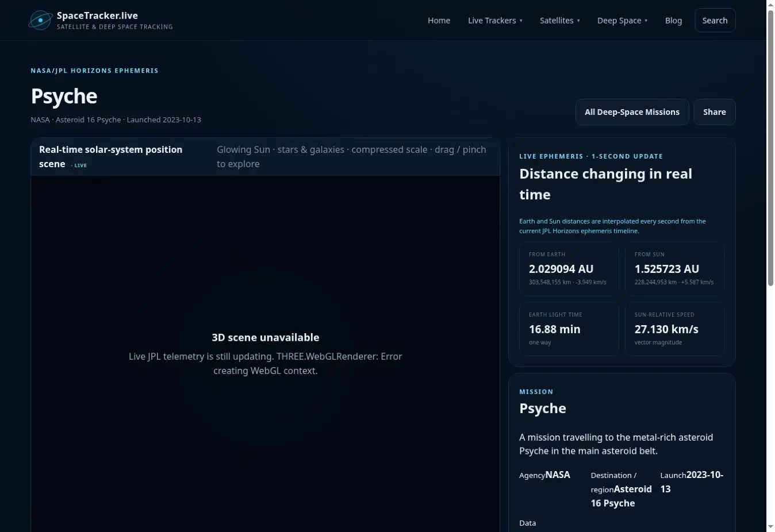Screen dimensions: 775x532
Task: Select the Psyche page heading text
Action: coord(64,97)
